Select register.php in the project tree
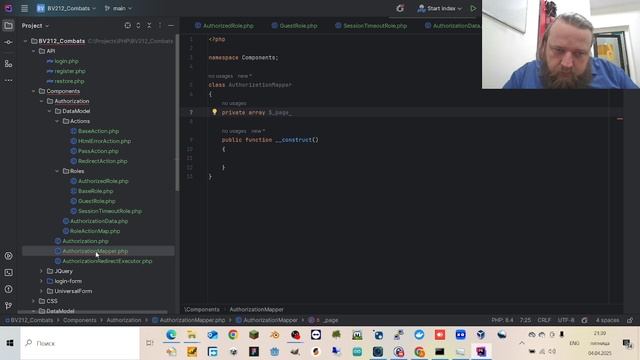 pyautogui.click(x=70, y=71)
